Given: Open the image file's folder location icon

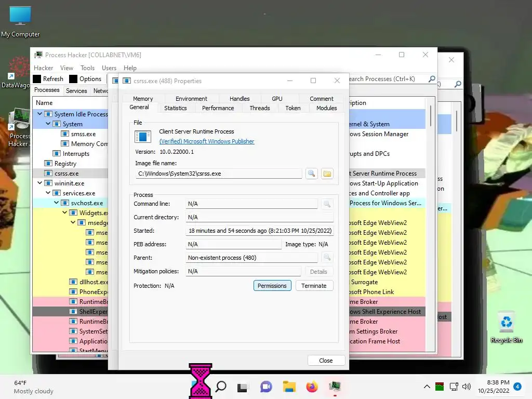Looking at the screenshot, I should [327, 174].
